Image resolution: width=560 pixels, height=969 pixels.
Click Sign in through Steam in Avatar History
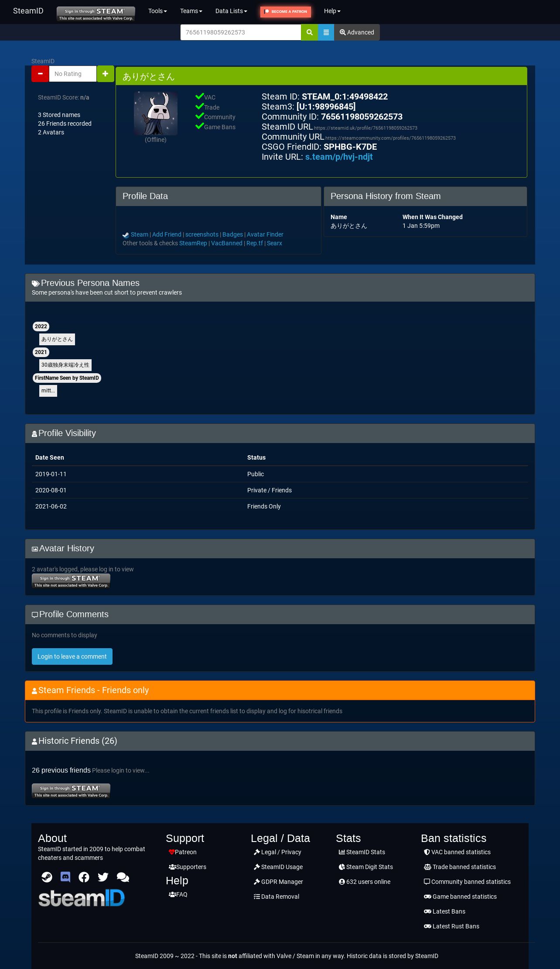pos(71,581)
